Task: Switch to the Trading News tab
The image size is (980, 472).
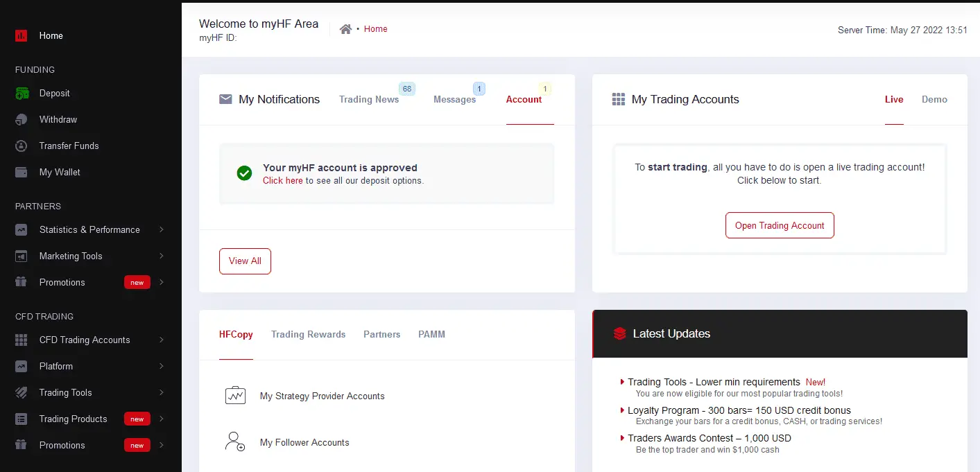Action: click(x=368, y=100)
